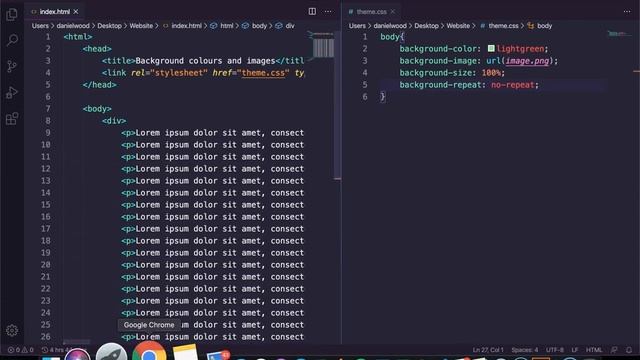Image resolution: width=640 pixels, height=360 pixels.
Task: Open the image.png url link
Action: point(527,61)
